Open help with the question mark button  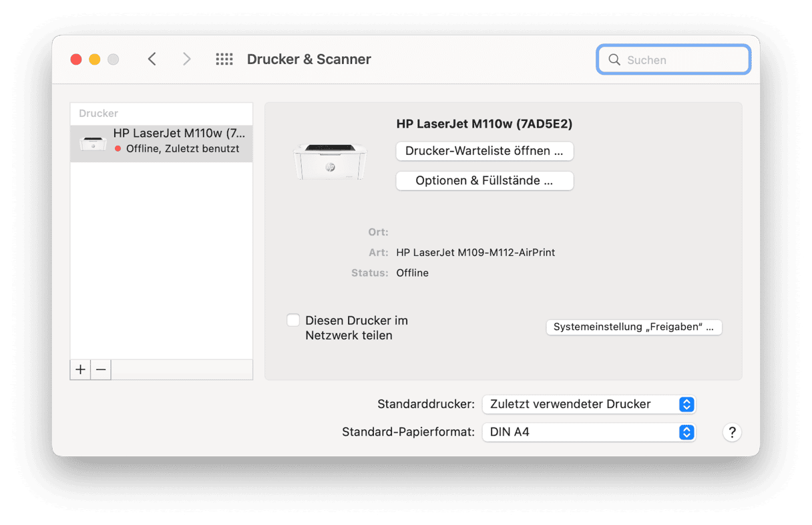coord(732,432)
